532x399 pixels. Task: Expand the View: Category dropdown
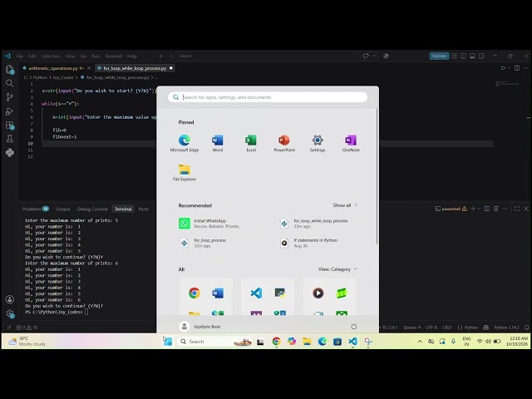[x=337, y=269]
